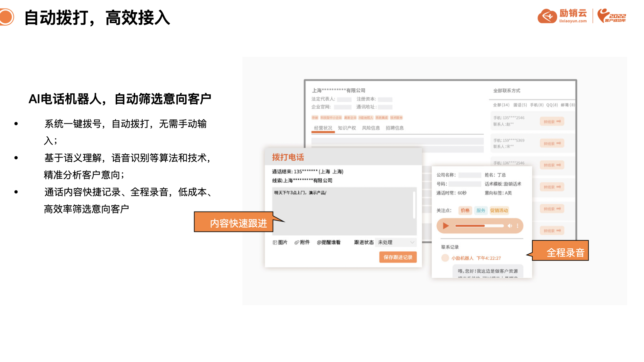Click the 2022 客户成功年 badge icon

tap(612, 16)
